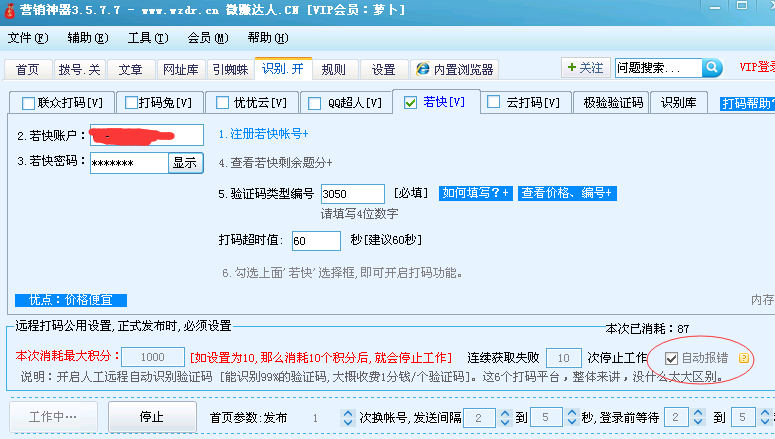Image resolution: width=775 pixels, height=439 pixels.
Task: Uncheck the 若快 checkbox
Action: [410, 102]
